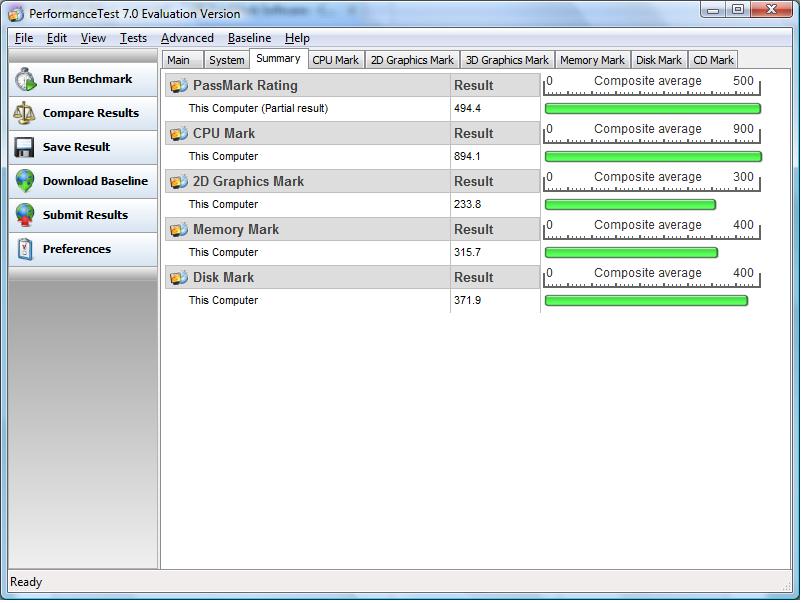Click the 315.7 Memory result value
The height and width of the screenshot is (603, 803).
point(467,253)
